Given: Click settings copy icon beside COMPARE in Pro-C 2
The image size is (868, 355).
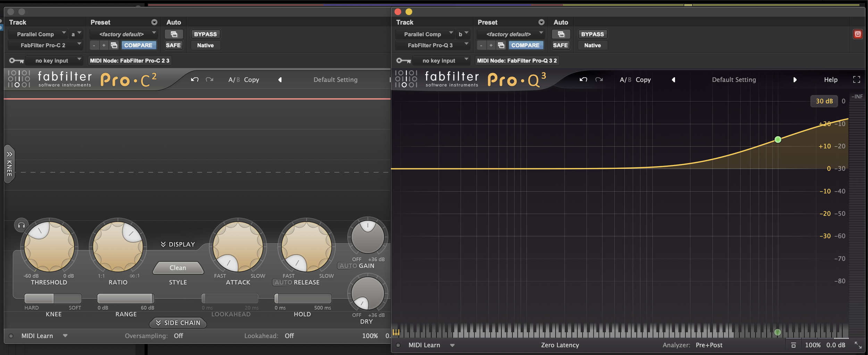Looking at the screenshot, I should pos(114,45).
